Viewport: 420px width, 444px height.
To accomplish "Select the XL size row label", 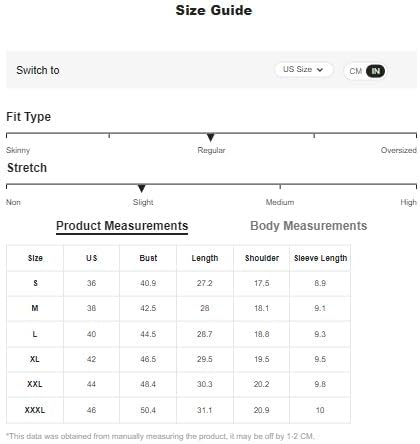I will (35, 359).
